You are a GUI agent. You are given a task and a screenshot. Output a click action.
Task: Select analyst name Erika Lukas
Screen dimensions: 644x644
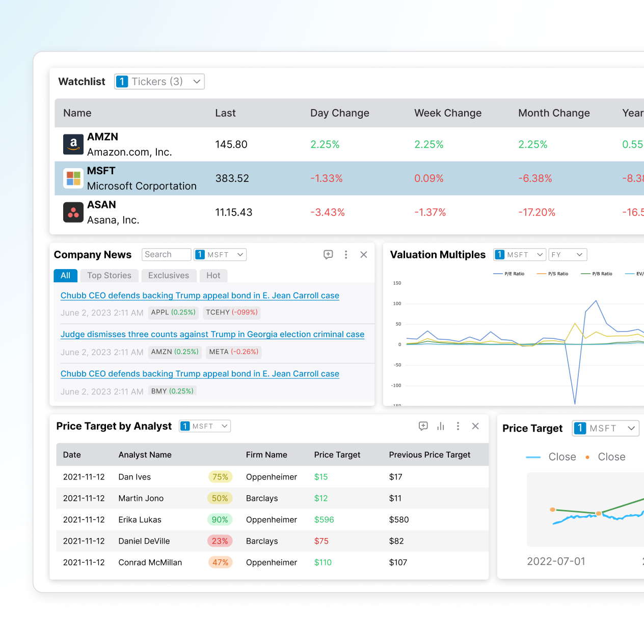(140, 520)
